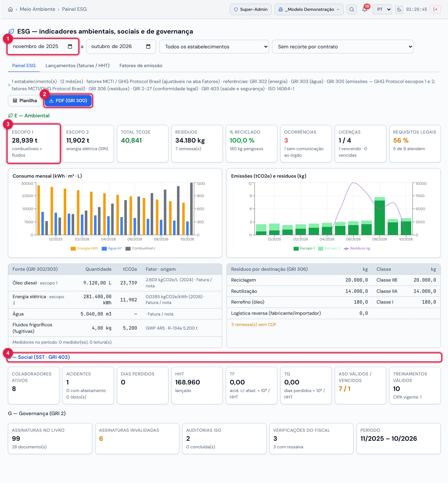Navigate to Meio Ambiente breadcrumb
The height and width of the screenshot is (483, 448).
click(x=38, y=9)
